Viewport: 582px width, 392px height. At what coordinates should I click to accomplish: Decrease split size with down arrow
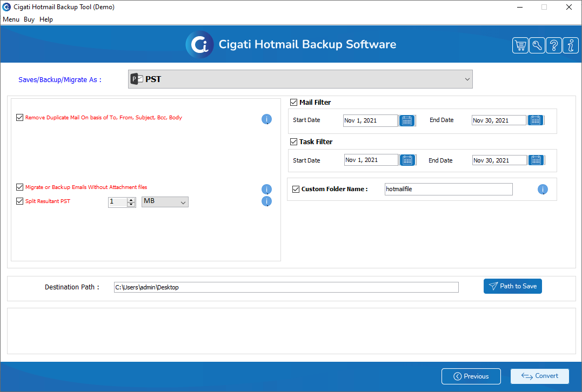point(131,204)
